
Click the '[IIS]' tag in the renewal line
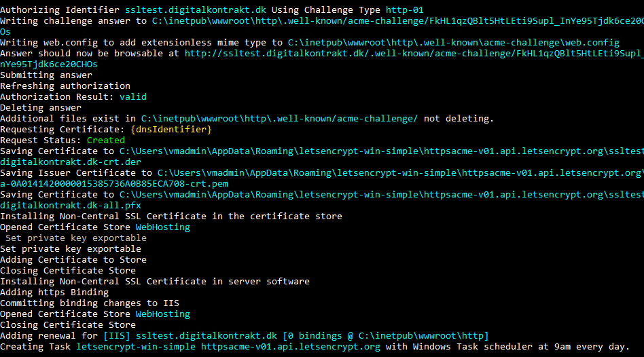[117, 336]
